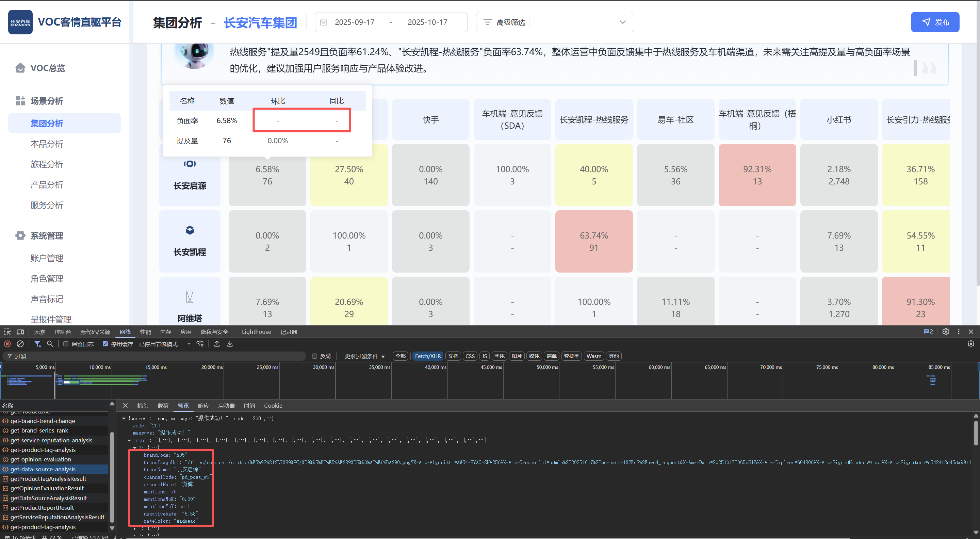
Task: Switch to 控制台 DevTools tab
Action: tap(62, 332)
